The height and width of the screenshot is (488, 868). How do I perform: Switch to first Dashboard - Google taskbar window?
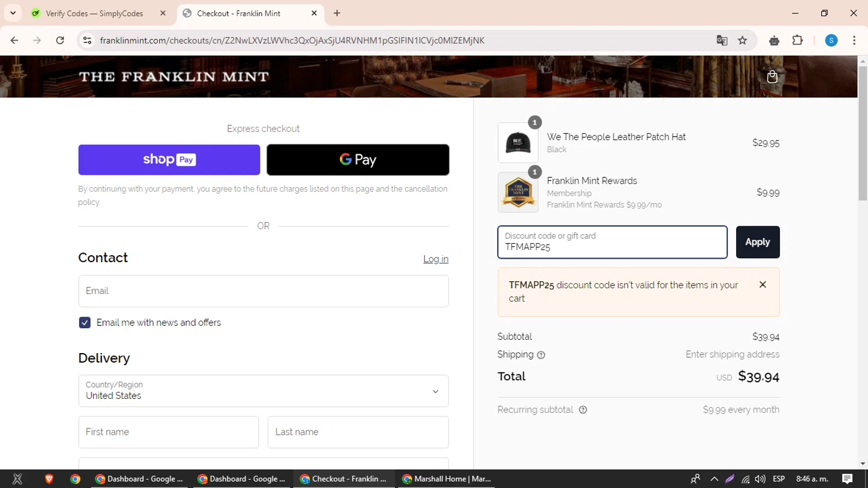[x=139, y=479]
